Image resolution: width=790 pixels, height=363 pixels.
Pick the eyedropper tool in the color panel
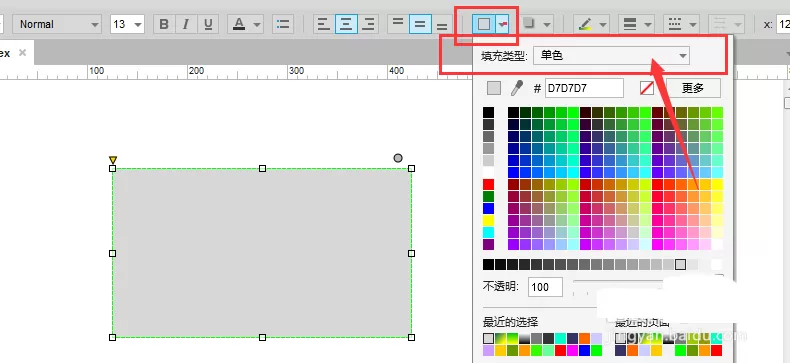tap(517, 88)
